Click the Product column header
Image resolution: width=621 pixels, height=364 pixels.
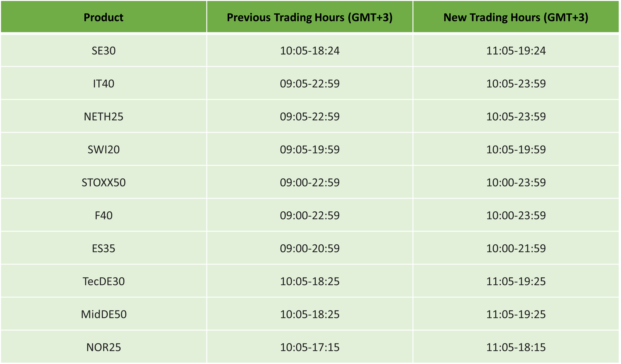[x=104, y=17]
